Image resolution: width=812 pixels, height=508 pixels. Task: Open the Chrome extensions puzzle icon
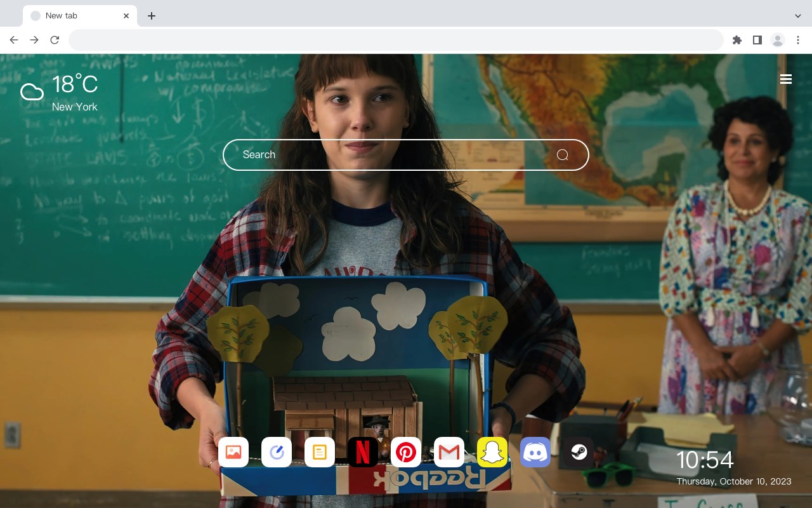point(737,40)
